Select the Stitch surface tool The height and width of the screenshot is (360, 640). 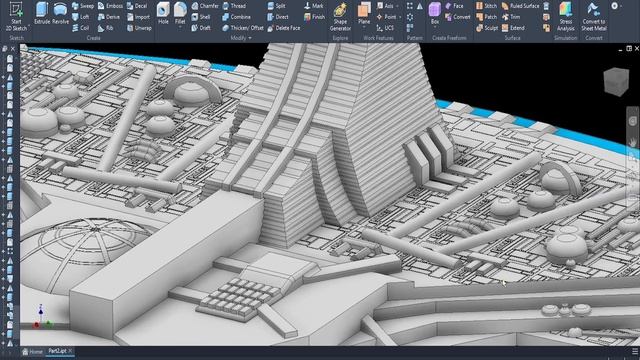[x=487, y=6]
